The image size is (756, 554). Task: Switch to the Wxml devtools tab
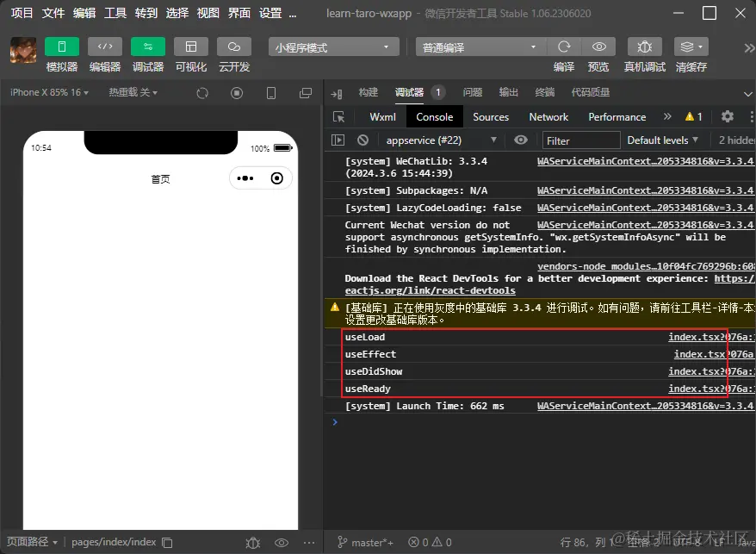pyautogui.click(x=383, y=117)
